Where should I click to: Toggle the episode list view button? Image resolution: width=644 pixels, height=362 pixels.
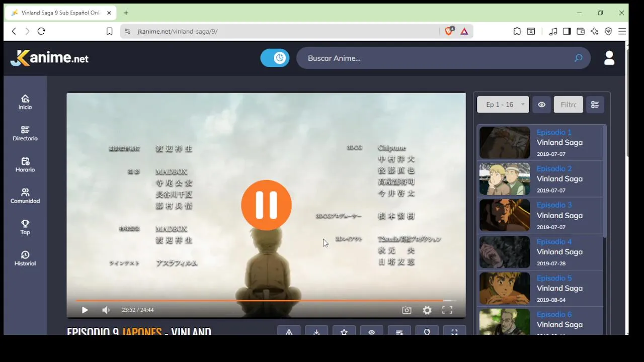pyautogui.click(x=595, y=105)
